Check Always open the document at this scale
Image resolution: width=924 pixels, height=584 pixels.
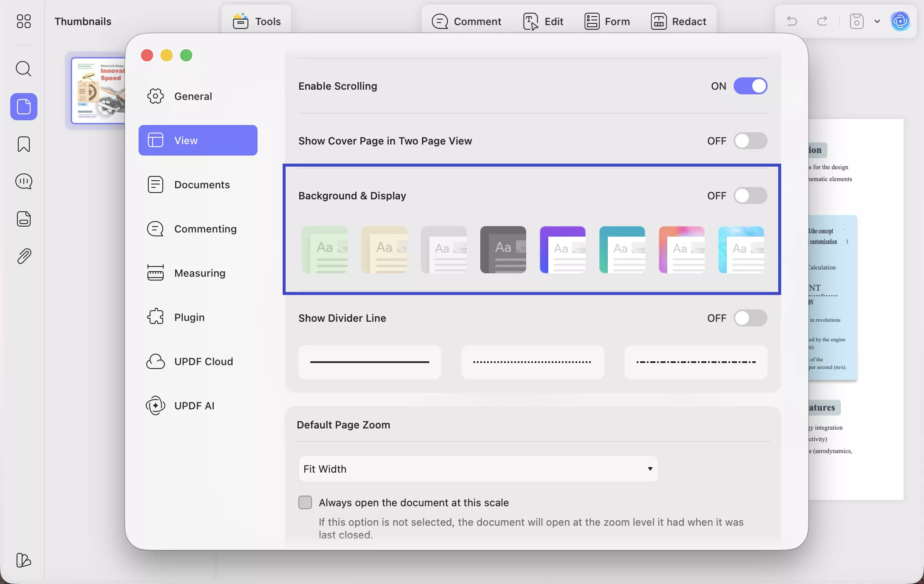pyautogui.click(x=305, y=502)
